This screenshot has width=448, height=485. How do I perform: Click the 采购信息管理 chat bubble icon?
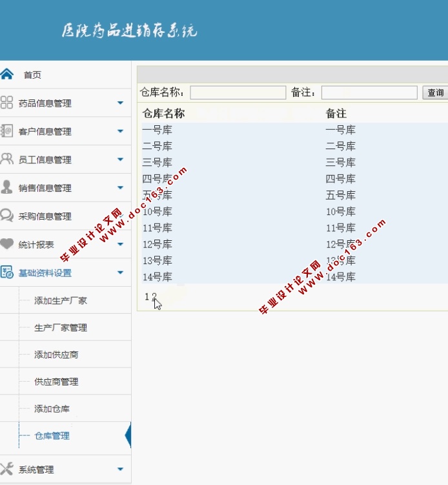6,215
